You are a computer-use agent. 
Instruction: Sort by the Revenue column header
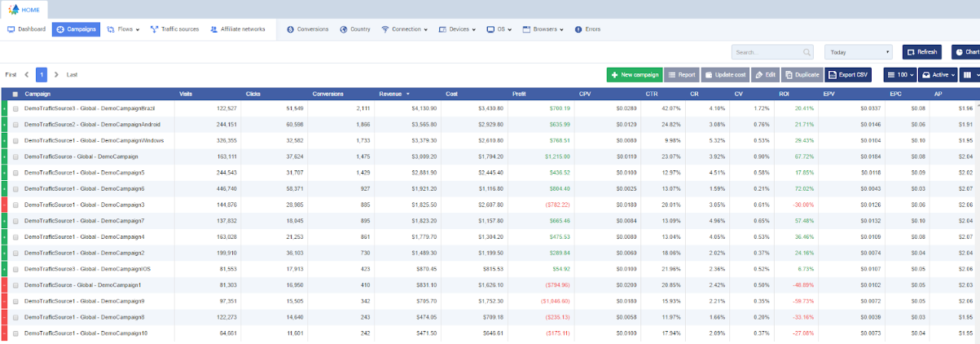click(395, 95)
